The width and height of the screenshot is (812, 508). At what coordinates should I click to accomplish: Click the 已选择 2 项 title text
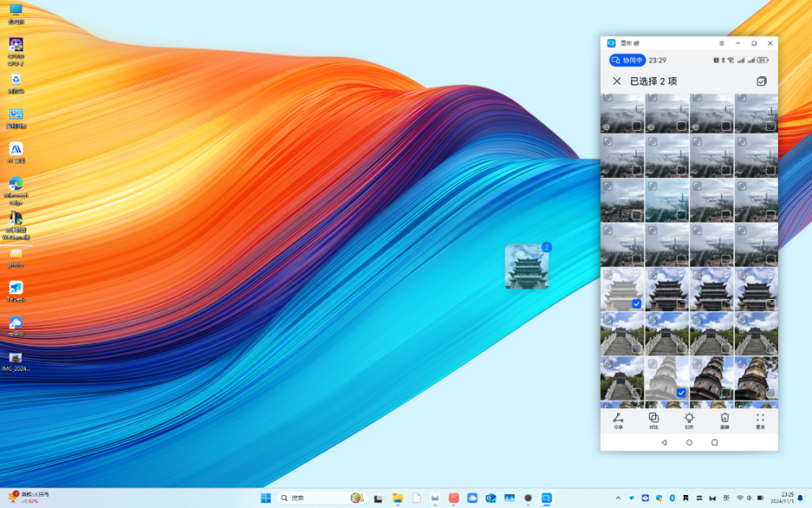[653, 80]
